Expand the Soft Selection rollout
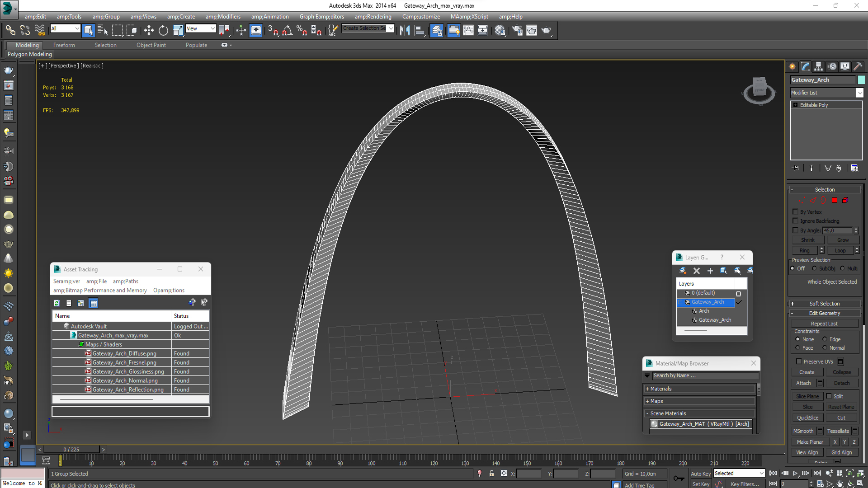The width and height of the screenshot is (868, 488). click(825, 304)
